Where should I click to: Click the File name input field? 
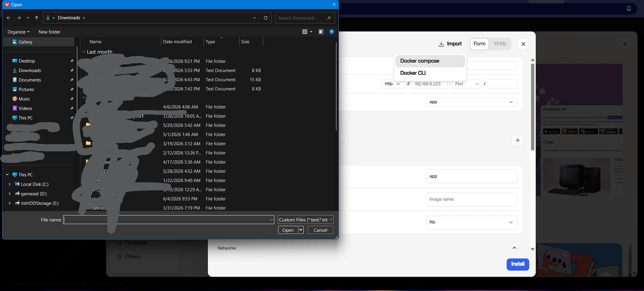coord(169,220)
